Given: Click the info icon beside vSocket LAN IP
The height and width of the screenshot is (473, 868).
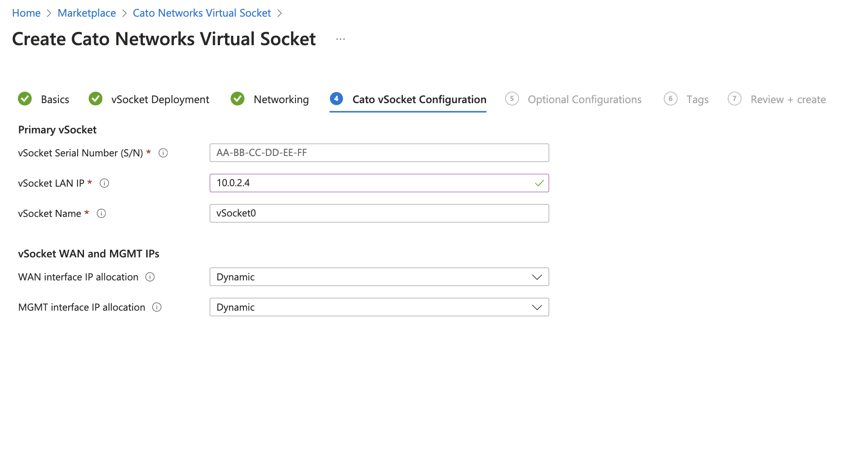Looking at the screenshot, I should 105,183.
